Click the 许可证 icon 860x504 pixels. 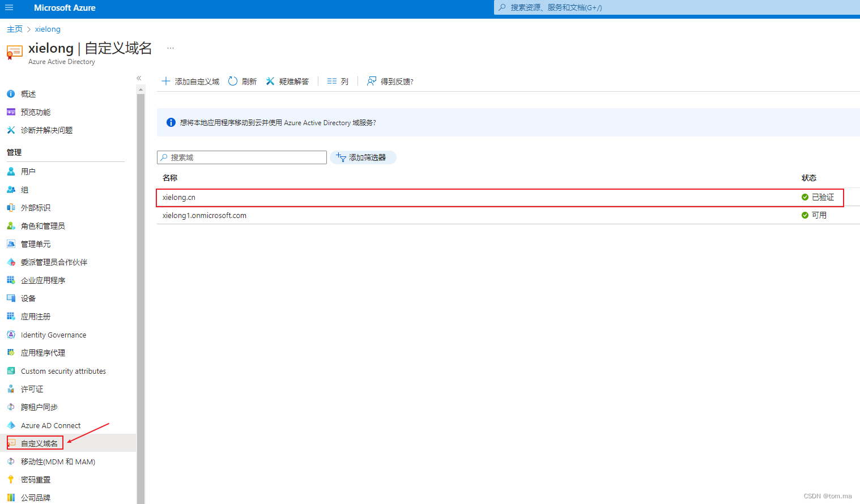[x=11, y=389]
